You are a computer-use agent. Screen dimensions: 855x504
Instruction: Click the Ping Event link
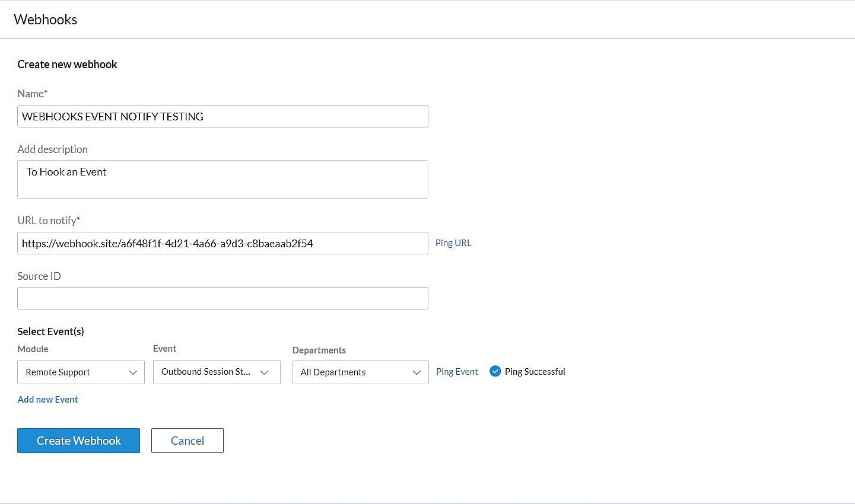[x=457, y=372]
